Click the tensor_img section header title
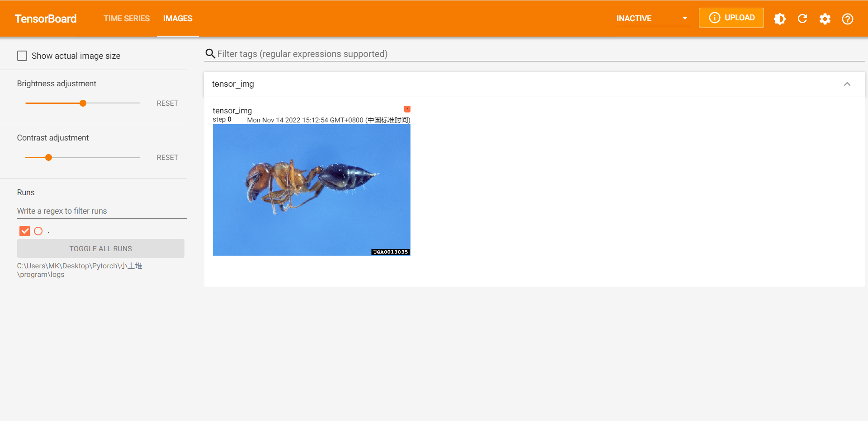This screenshot has height=421, width=868. click(233, 84)
